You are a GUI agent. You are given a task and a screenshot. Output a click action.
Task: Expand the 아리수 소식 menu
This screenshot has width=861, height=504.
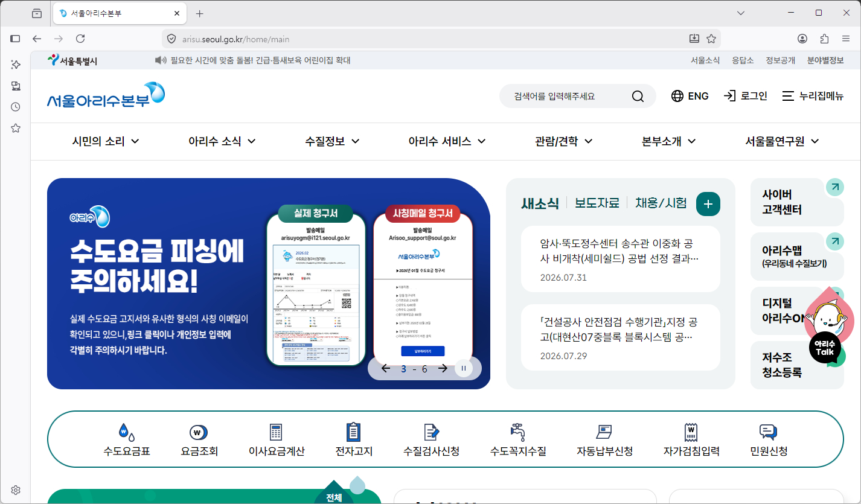(x=222, y=141)
